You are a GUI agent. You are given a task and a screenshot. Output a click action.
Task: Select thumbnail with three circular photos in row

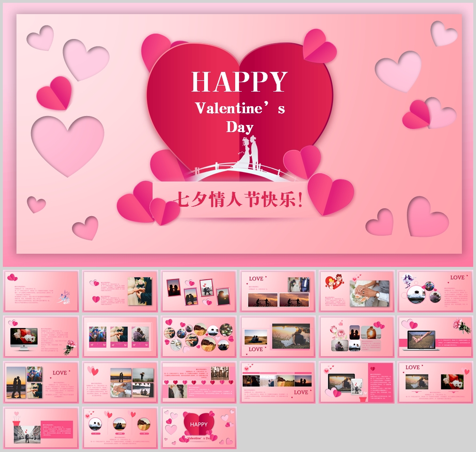[120, 428]
